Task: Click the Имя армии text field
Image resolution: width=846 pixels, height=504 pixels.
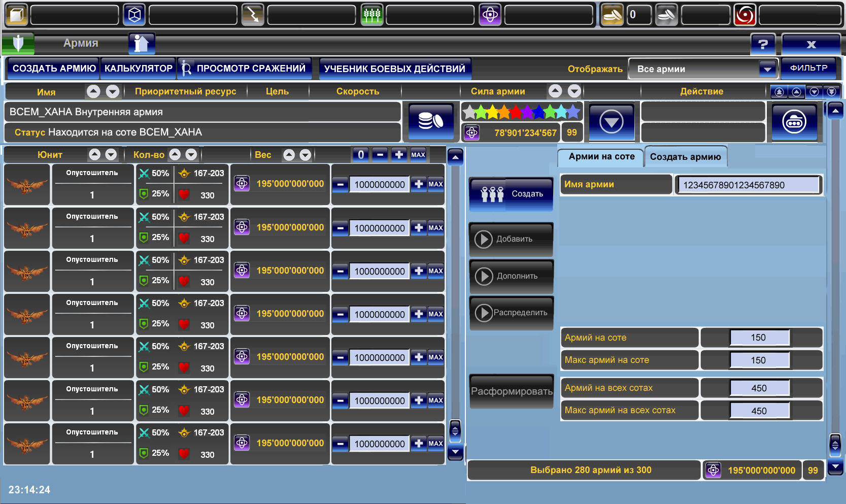Action: [749, 185]
